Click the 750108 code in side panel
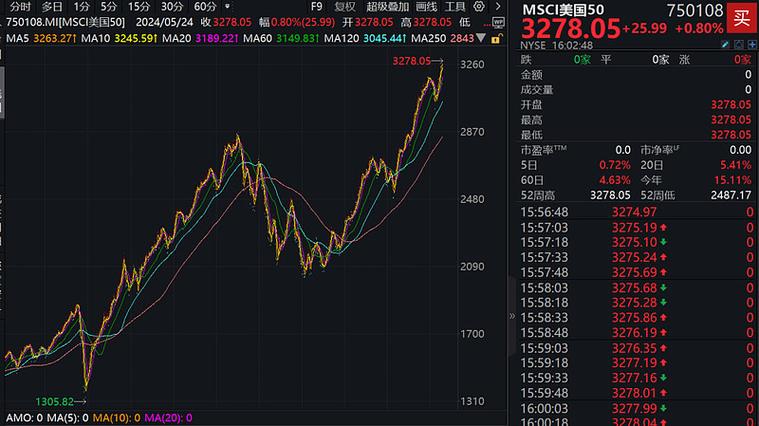 click(x=695, y=10)
